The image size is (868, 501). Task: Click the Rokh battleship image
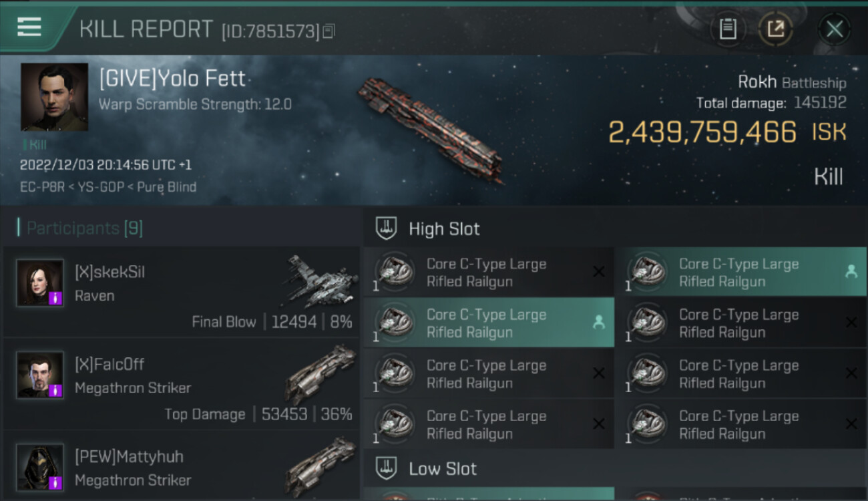(431, 131)
